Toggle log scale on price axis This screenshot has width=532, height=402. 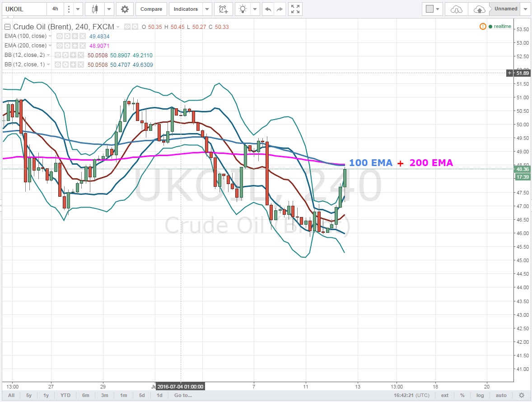pos(480,395)
